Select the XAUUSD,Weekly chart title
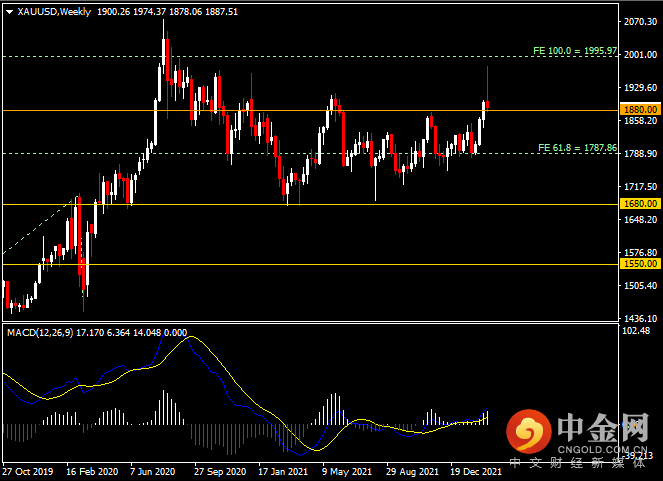Screen dimensions: 663x481 coord(54,12)
